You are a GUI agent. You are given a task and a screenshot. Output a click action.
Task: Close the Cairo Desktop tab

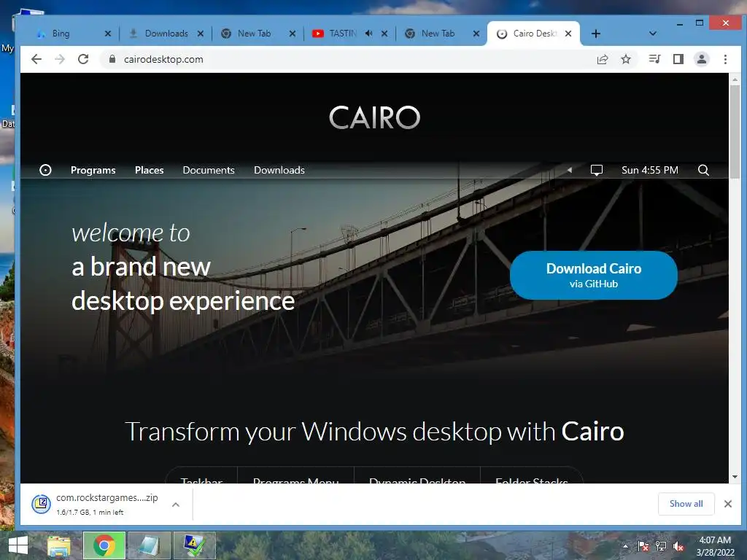[x=568, y=34]
